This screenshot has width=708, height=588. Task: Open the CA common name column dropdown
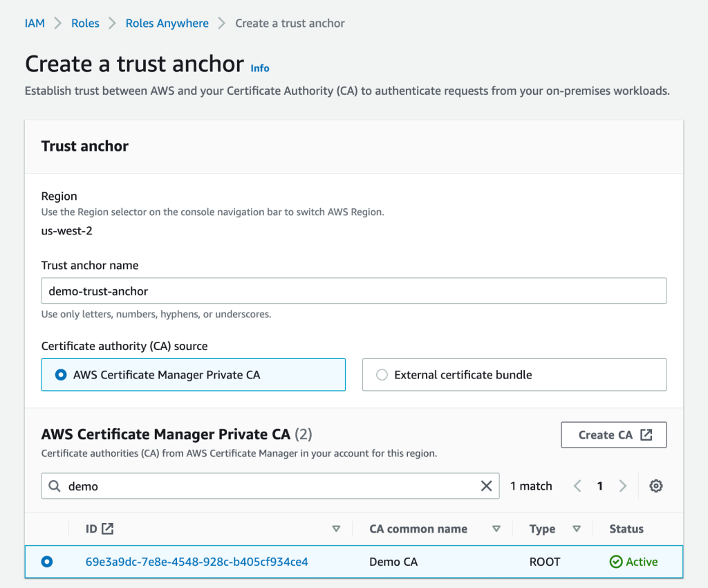click(x=496, y=528)
